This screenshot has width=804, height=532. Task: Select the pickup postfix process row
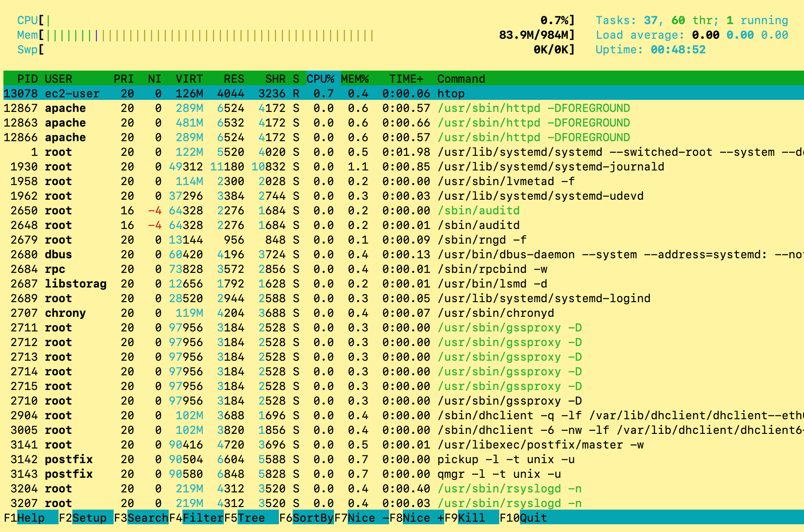pyautogui.click(x=404, y=459)
